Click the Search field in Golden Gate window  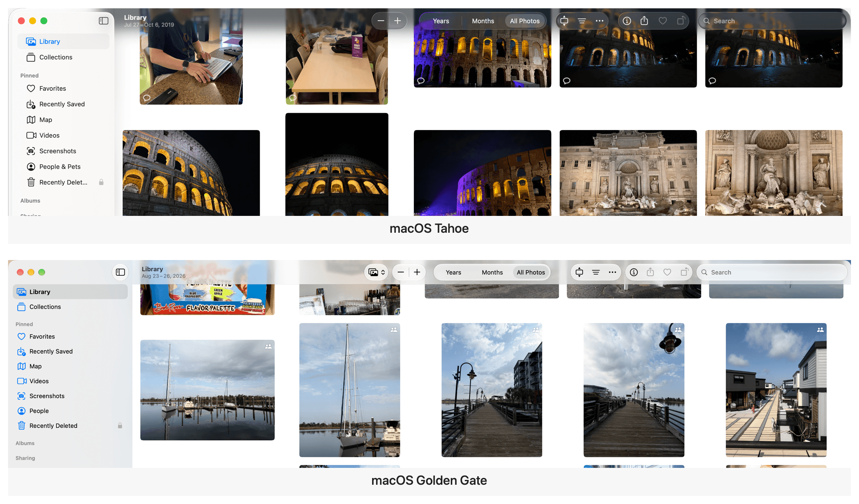[772, 272]
